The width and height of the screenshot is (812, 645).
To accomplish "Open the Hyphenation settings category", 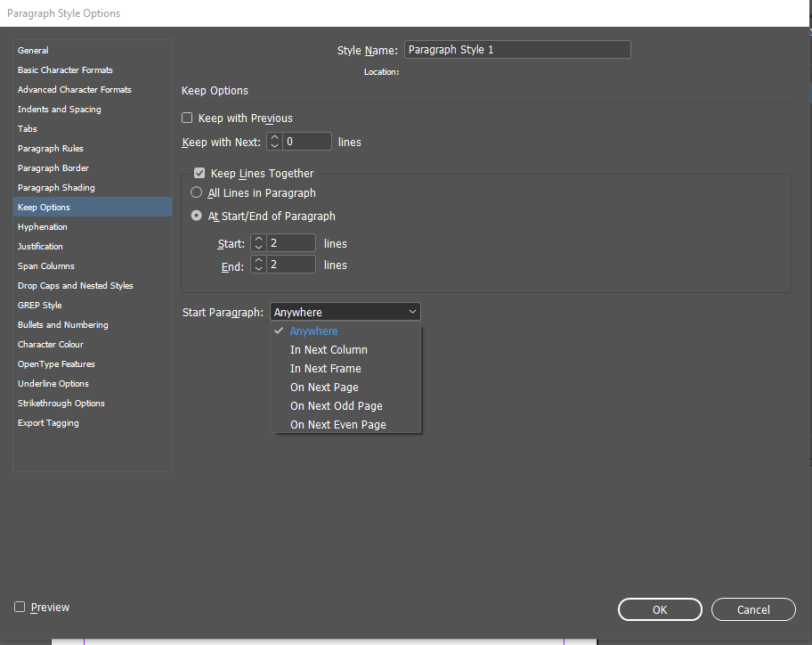I will tap(43, 226).
